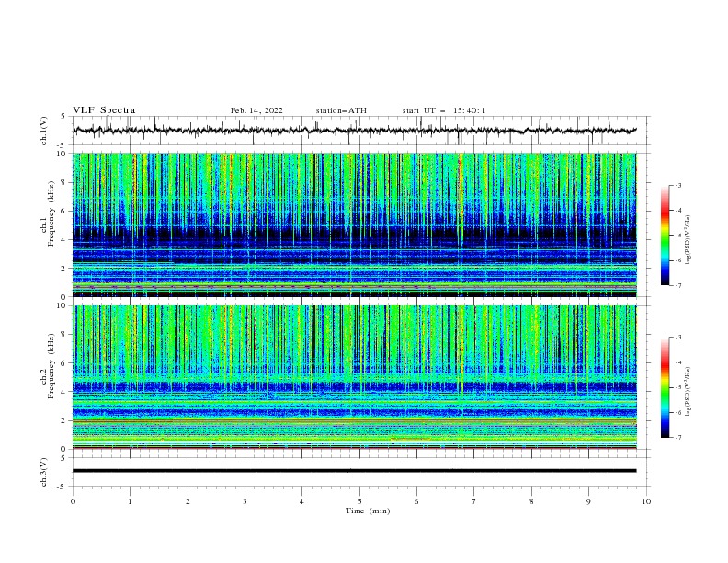Click time-axis tick label "3"
This screenshot has height=563, width=728.
pyautogui.click(x=245, y=501)
